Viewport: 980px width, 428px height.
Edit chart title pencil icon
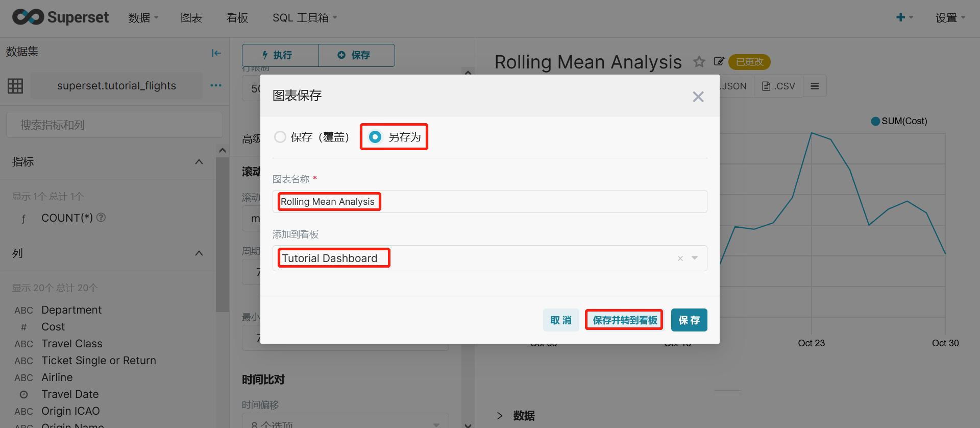click(719, 61)
